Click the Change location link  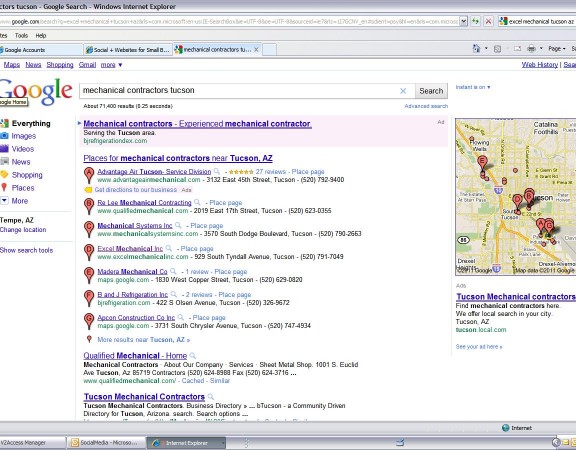click(x=23, y=230)
